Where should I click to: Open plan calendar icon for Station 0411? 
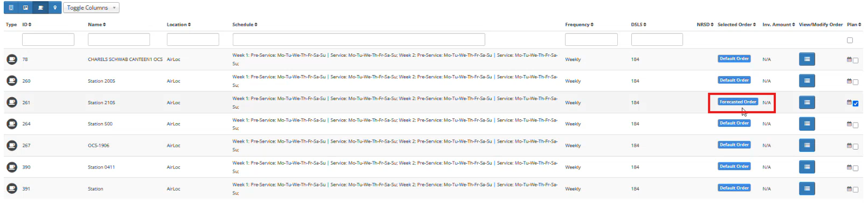[849, 167]
